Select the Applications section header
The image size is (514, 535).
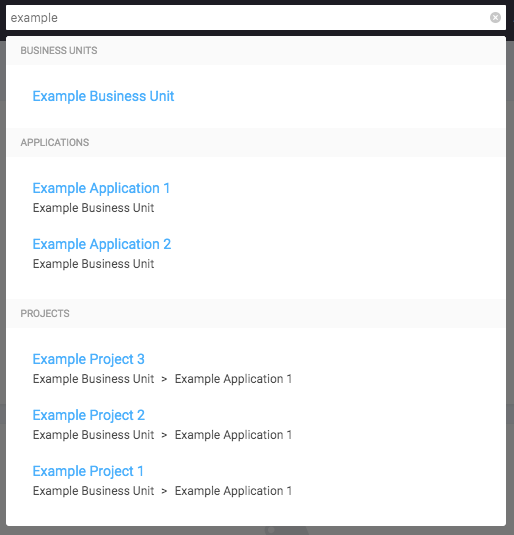55,143
